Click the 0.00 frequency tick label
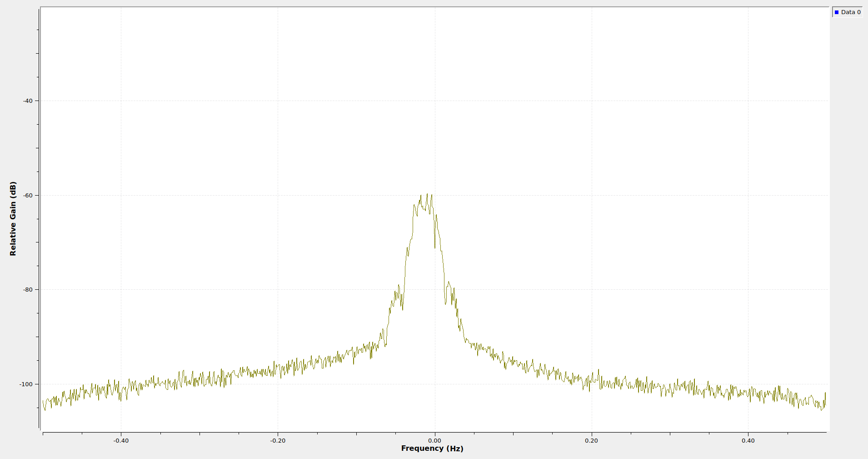This screenshot has height=459, width=868. (435, 440)
